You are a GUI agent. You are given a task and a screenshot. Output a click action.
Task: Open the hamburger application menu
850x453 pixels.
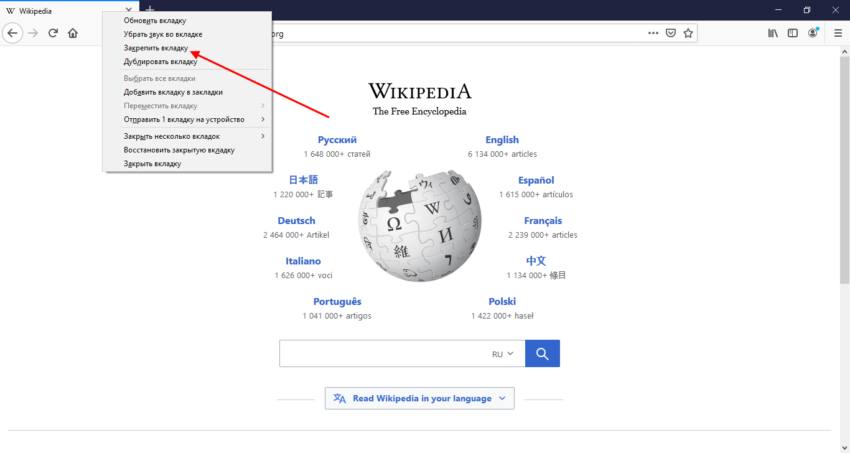click(838, 33)
